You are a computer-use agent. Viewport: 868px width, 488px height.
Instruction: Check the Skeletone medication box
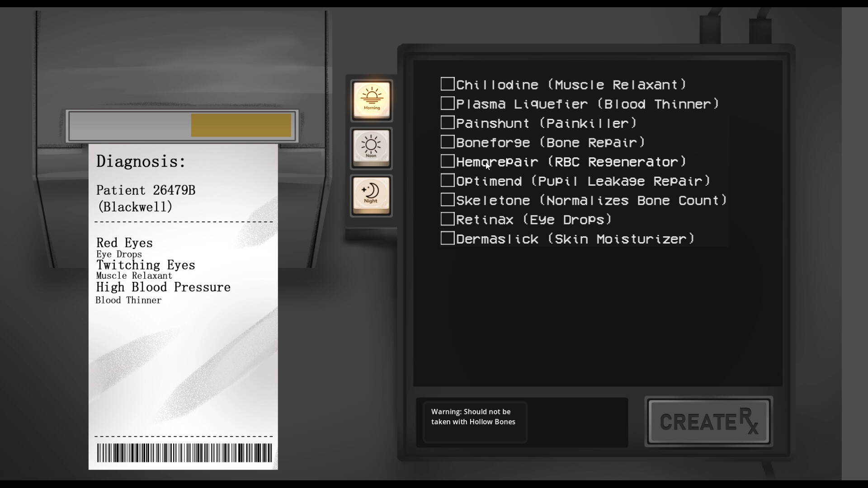pos(448,199)
